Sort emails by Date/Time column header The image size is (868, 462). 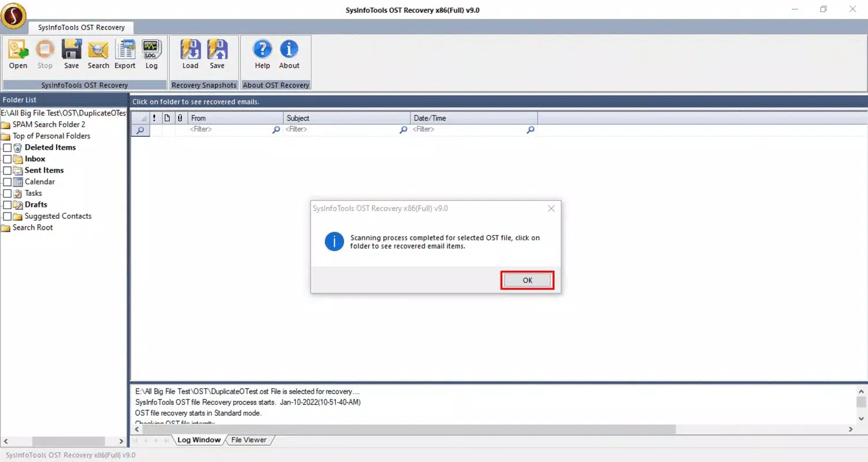coord(474,118)
